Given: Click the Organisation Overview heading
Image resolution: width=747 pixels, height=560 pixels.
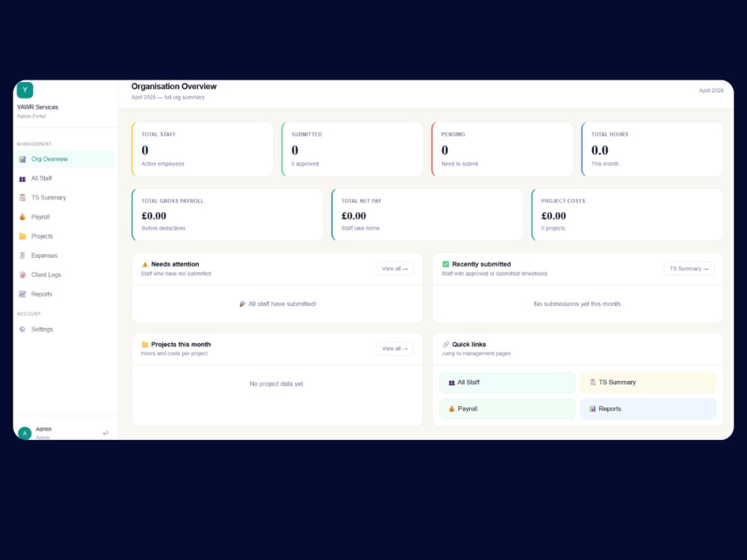Looking at the screenshot, I should [174, 87].
